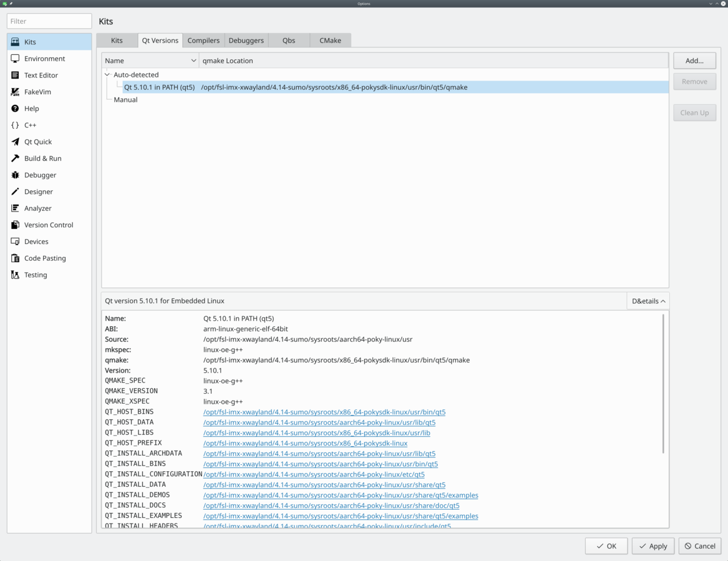Screen dimensions: 728x561
Task: Click the Filter search field
Action: point(49,21)
